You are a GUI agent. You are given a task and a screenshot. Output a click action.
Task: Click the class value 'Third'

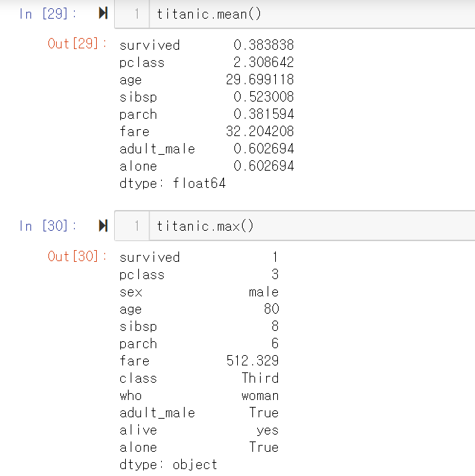pyautogui.click(x=260, y=378)
